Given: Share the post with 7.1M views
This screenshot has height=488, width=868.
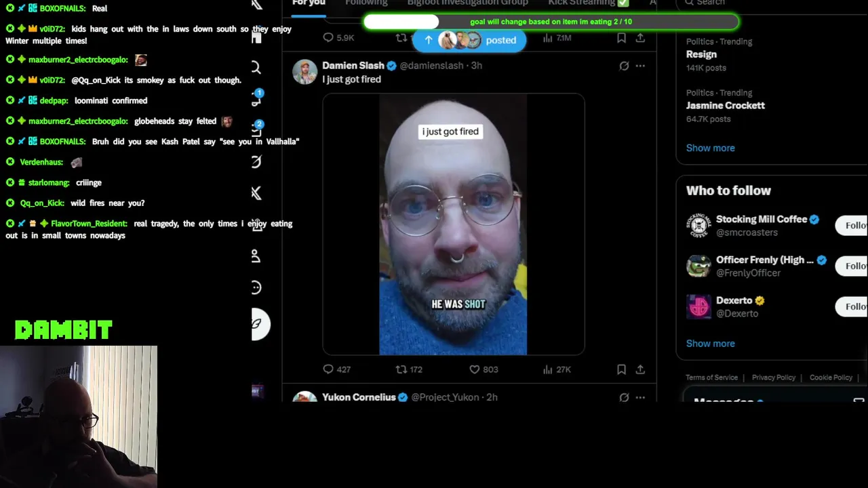Looking at the screenshot, I should 640,38.
